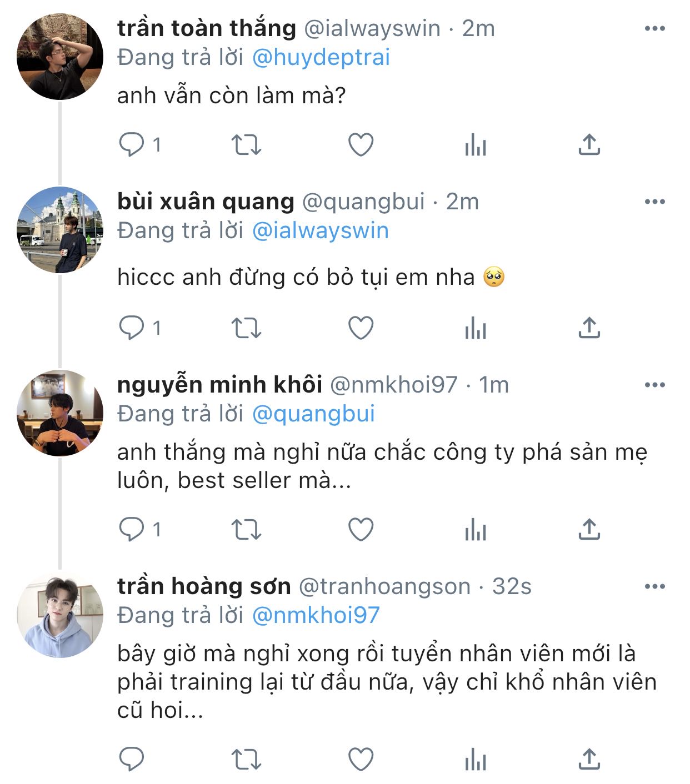The height and width of the screenshot is (784, 690).
Task: Open more options on bùi xuân quang's tweet
Action: pyautogui.click(x=654, y=202)
